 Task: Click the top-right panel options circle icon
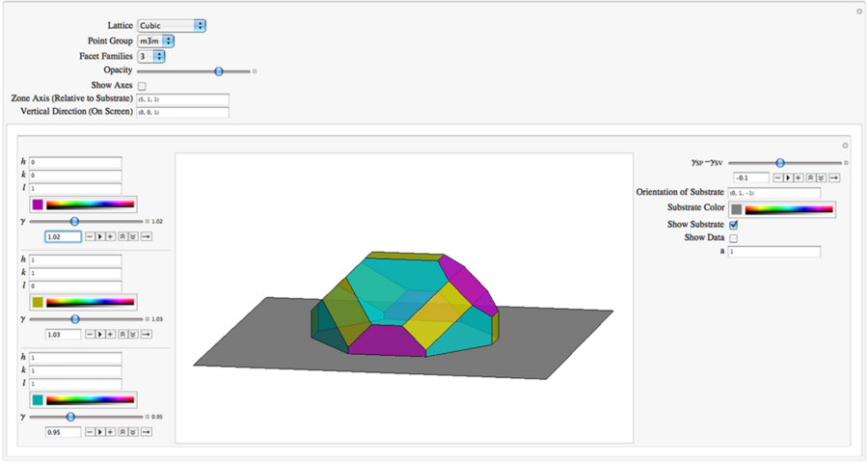[x=858, y=12]
